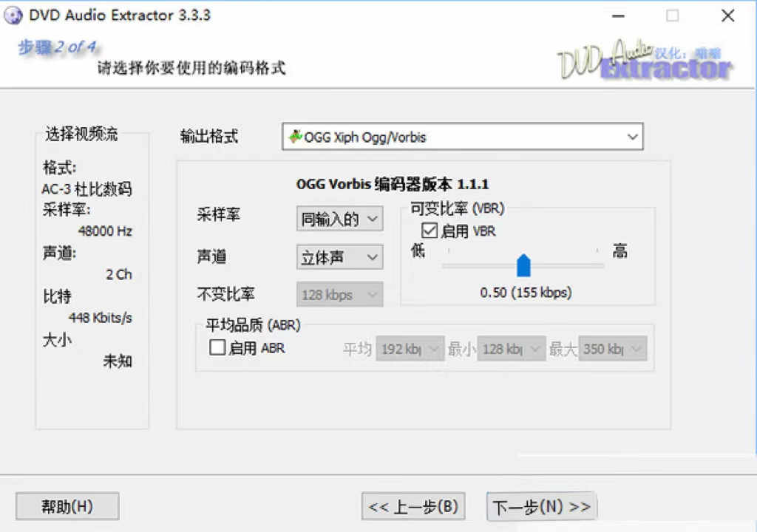Image resolution: width=757 pixels, height=532 pixels.
Task: Click the 步骤 2 of 4 step label
Action: tap(57, 47)
